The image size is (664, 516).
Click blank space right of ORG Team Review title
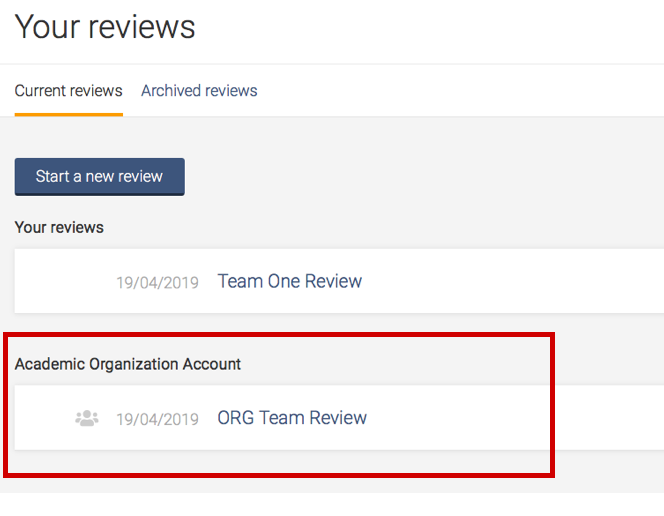[x=457, y=418]
